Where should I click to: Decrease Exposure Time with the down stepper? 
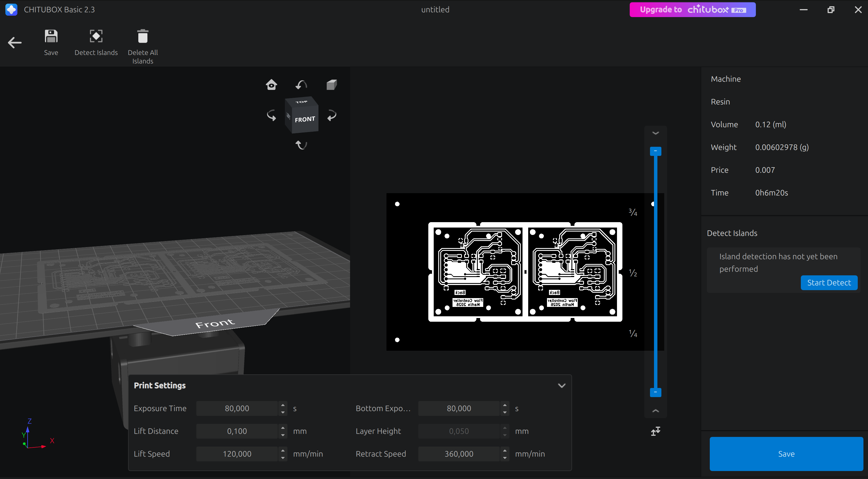tap(283, 412)
